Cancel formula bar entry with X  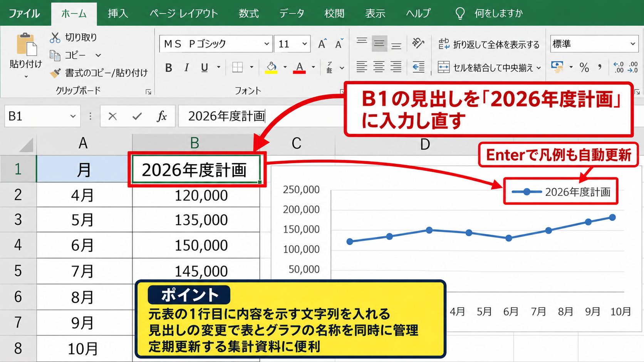click(112, 116)
